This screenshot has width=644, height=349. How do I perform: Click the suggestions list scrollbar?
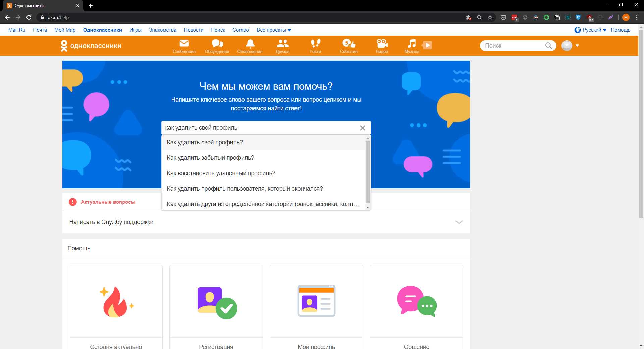click(368, 172)
